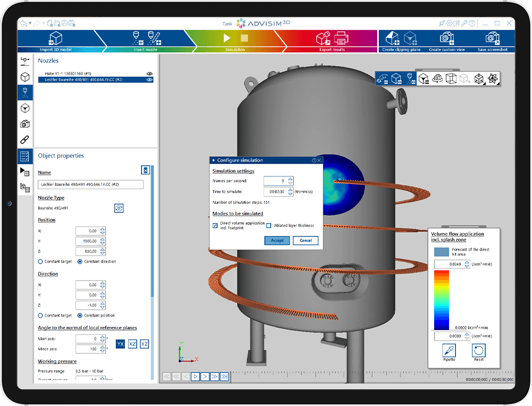The height and width of the screenshot is (406, 532).
Task: Start the simulation with the play icon
Action: [x=227, y=38]
